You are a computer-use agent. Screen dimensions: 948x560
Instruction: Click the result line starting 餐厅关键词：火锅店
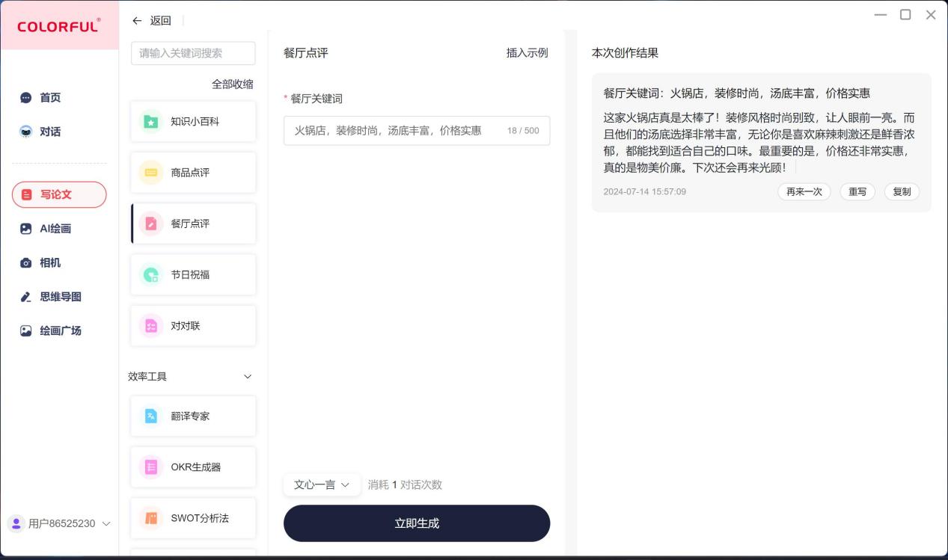737,93
